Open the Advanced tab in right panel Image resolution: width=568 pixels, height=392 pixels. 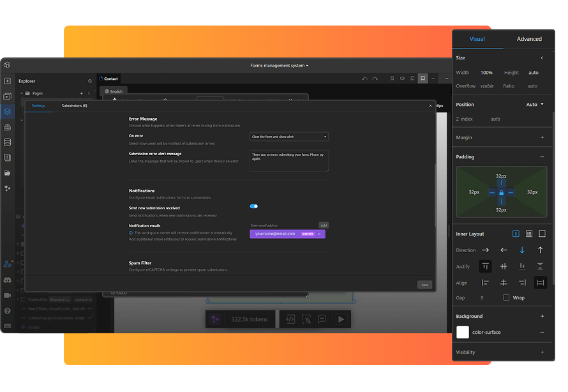pos(529,39)
